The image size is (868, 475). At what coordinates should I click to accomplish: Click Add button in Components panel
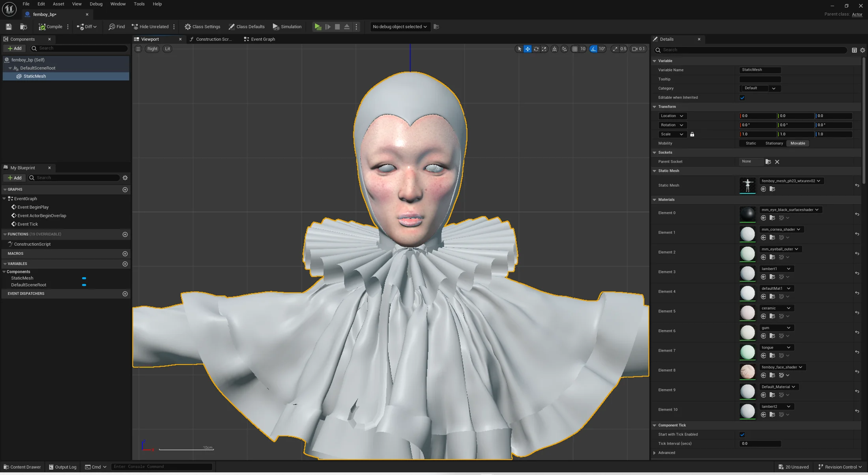15,48
